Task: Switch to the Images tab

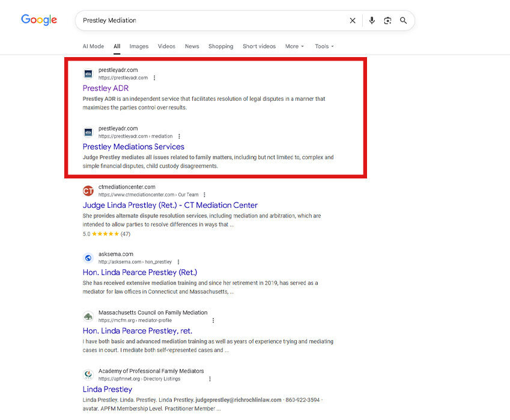Action: 139,46
